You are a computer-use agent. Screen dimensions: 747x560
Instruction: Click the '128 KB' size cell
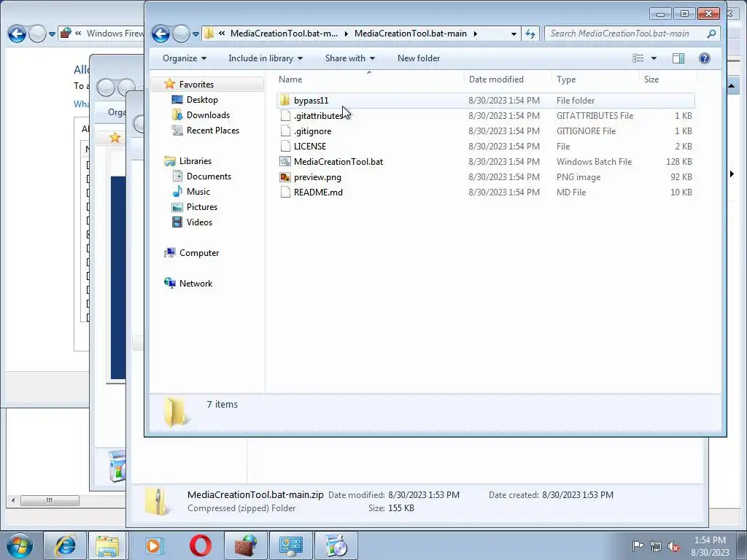[x=679, y=161]
